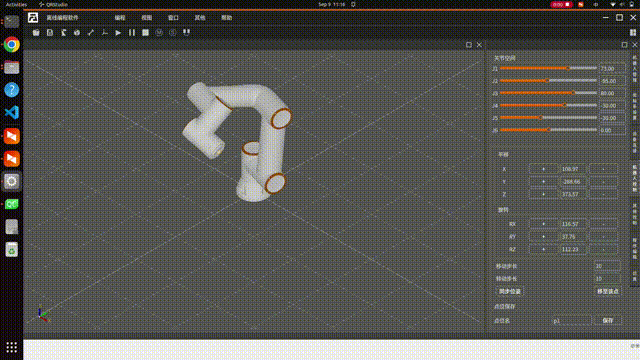Click the save file icon in the toolbar
The image size is (640, 360).
click(x=50, y=33)
